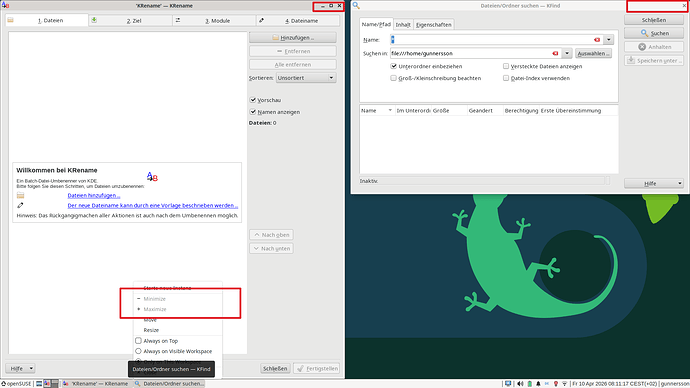Click the KRename app icon in title bar

click(5, 5)
